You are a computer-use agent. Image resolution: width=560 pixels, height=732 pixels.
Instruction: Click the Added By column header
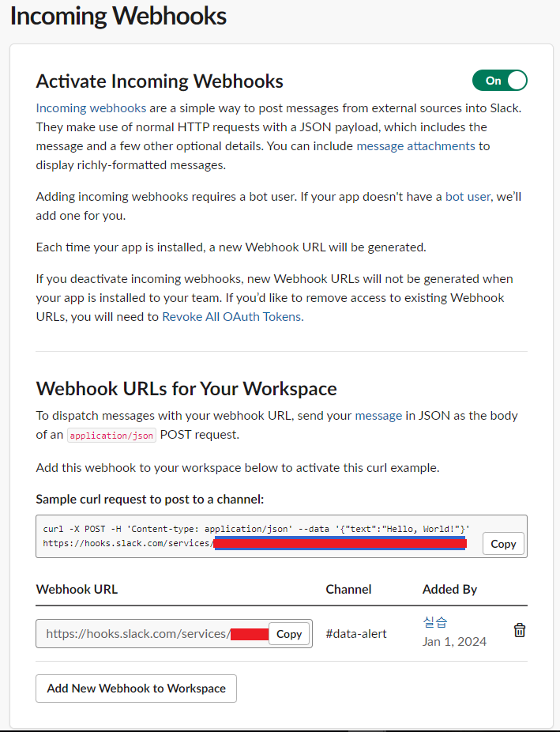click(449, 589)
